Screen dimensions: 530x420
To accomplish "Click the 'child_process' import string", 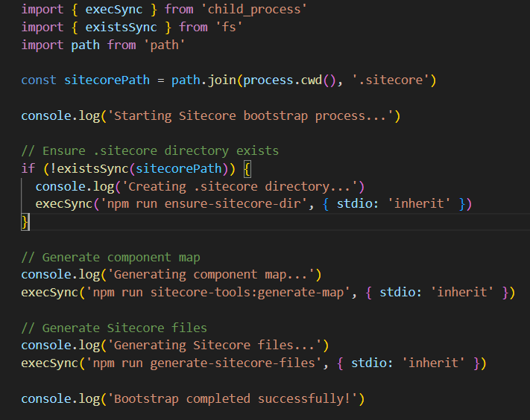I will coord(253,10).
